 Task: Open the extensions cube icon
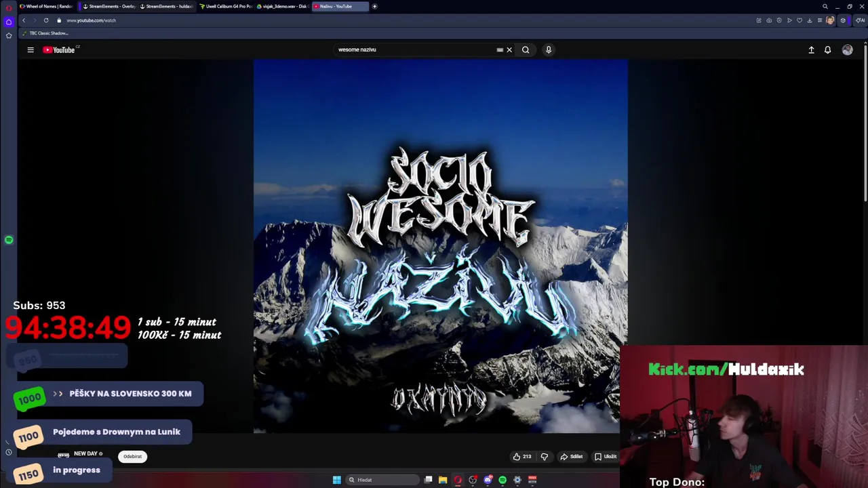(x=843, y=20)
